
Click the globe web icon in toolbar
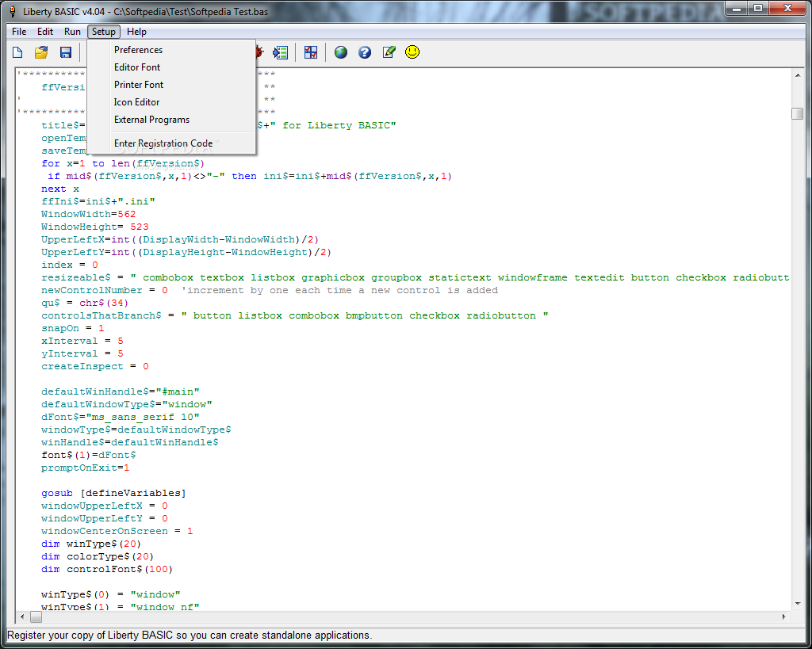pyautogui.click(x=341, y=52)
